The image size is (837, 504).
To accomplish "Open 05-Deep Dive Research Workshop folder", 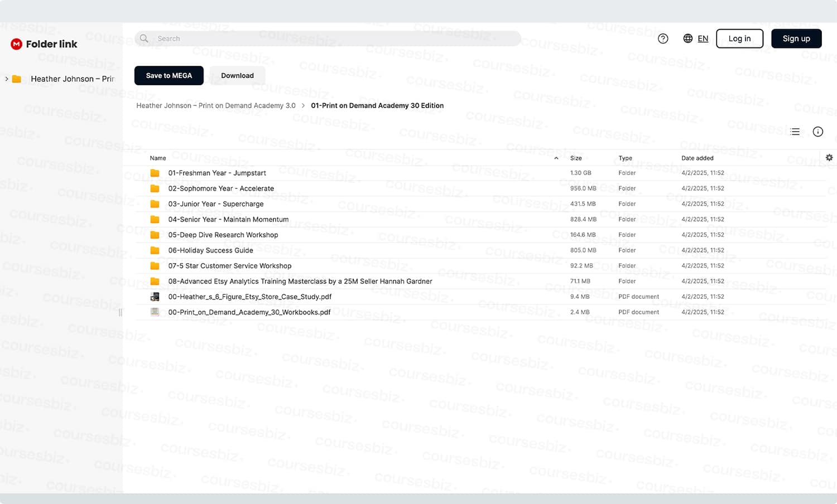I will (x=223, y=235).
